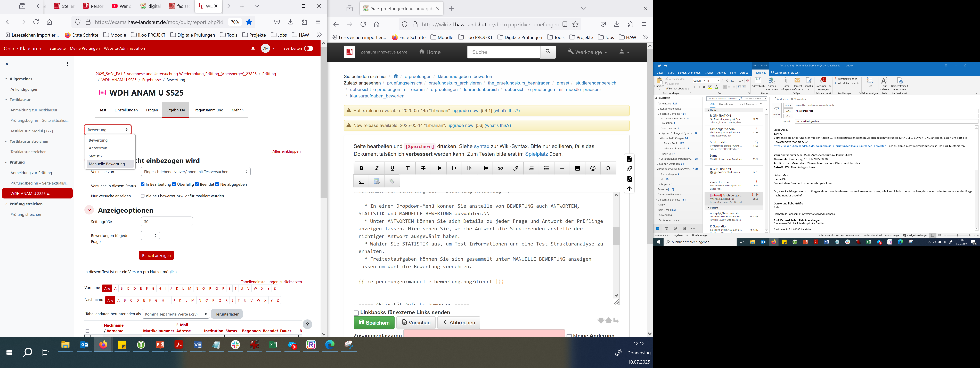Open Word from the large taskbar
The image size is (980, 368).
[197, 345]
